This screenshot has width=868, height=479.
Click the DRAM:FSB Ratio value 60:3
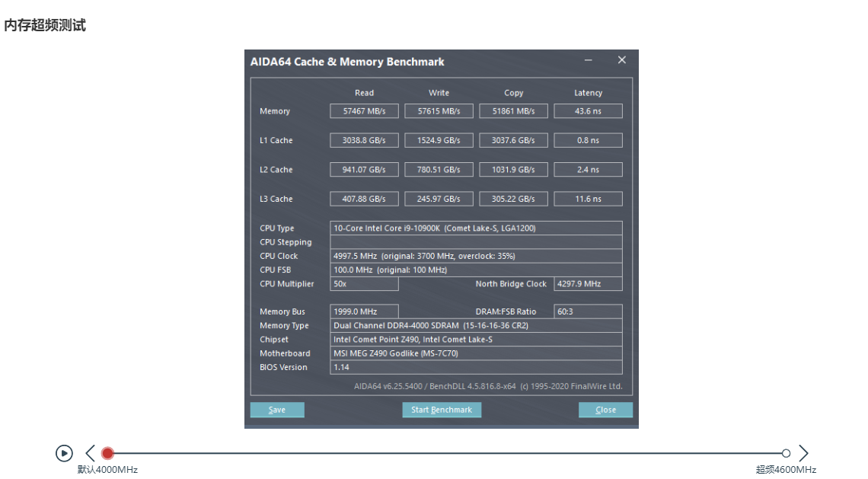588,311
